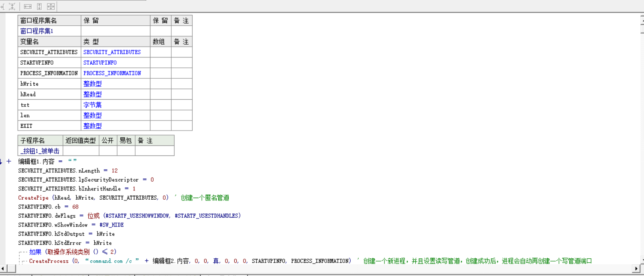Click the #STARTF_USESHOWWINDOW constant

(137, 216)
